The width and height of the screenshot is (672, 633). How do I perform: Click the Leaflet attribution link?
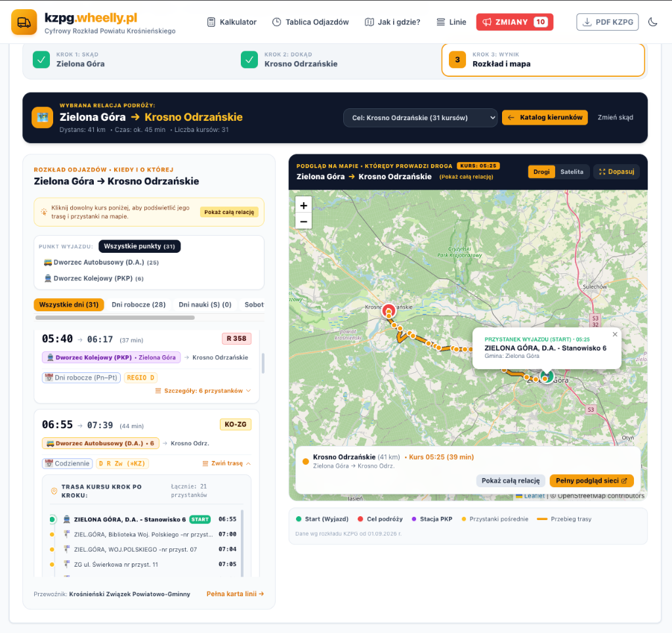click(x=530, y=496)
